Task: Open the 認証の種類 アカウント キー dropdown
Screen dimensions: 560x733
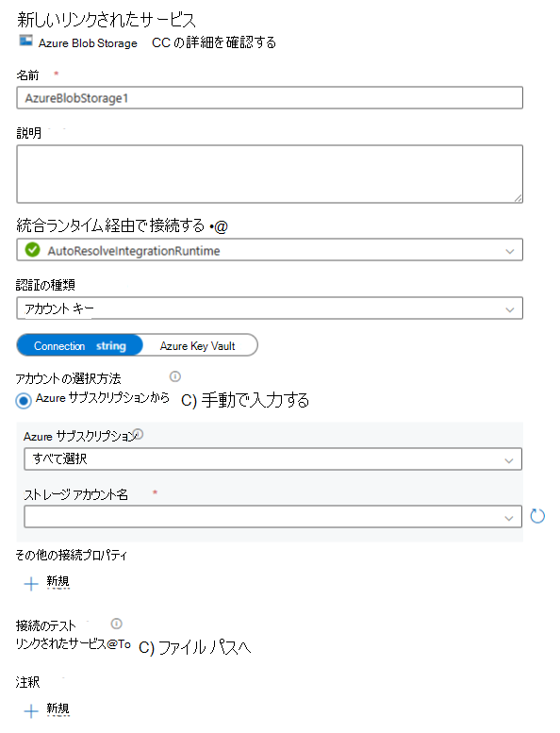Action: [x=270, y=308]
